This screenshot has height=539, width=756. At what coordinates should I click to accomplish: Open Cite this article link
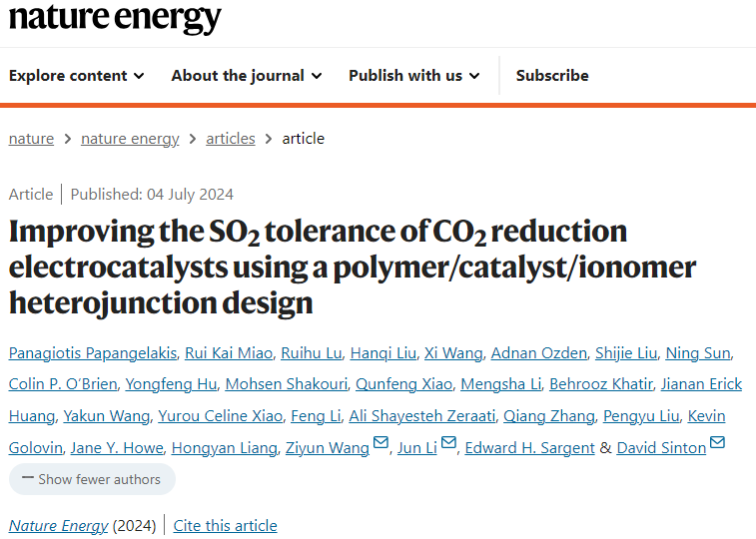[225, 525]
